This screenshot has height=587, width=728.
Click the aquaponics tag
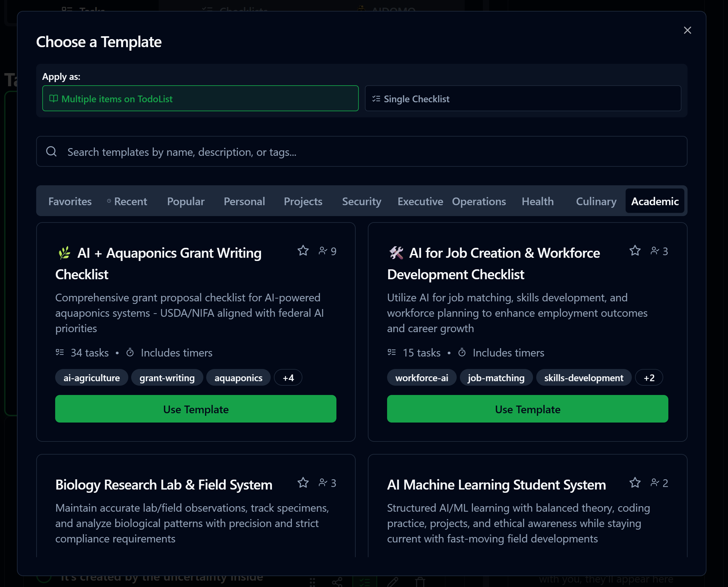(239, 378)
